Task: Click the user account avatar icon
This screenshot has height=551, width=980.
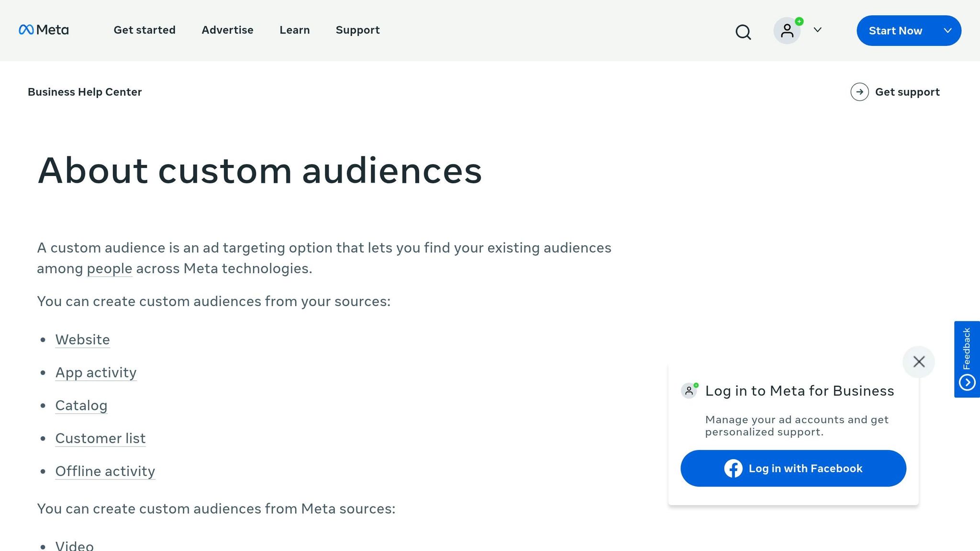Action: [x=787, y=31]
